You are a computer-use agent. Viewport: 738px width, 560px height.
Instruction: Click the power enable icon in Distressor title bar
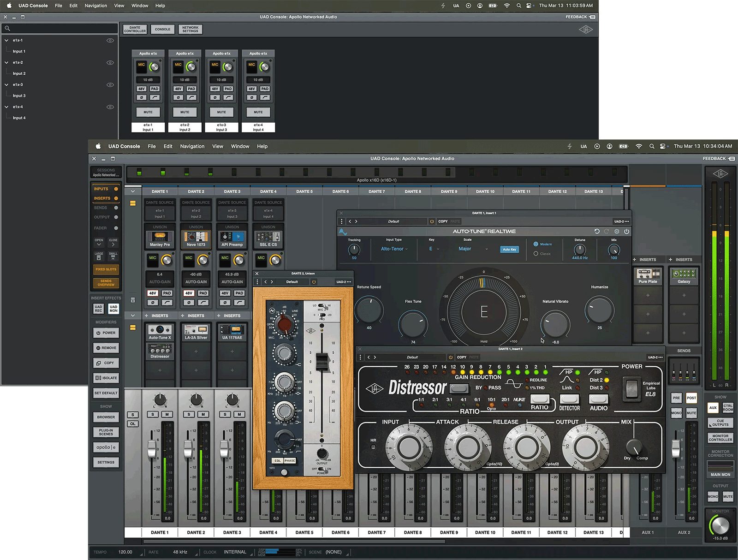pyautogui.click(x=451, y=357)
